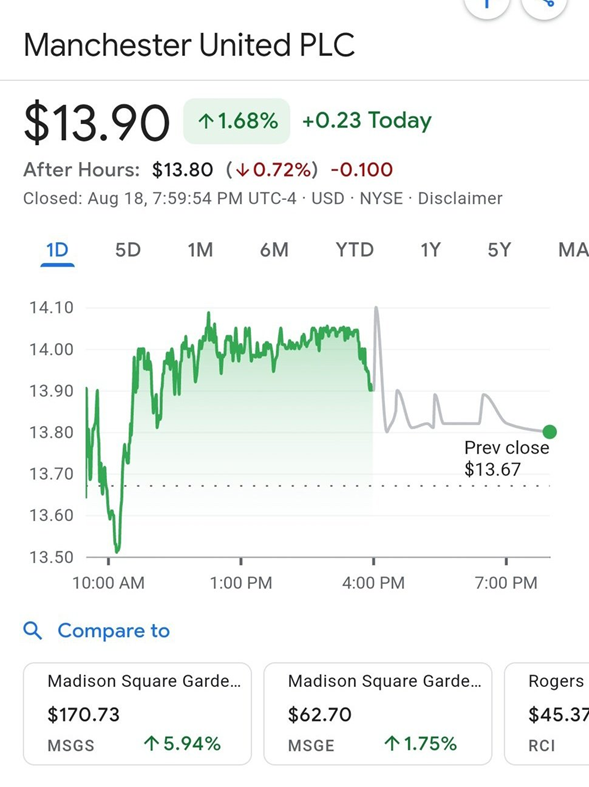Viewport: 589px width, 787px height.
Task: Switch to the 5D range tab
Action: point(128,250)
